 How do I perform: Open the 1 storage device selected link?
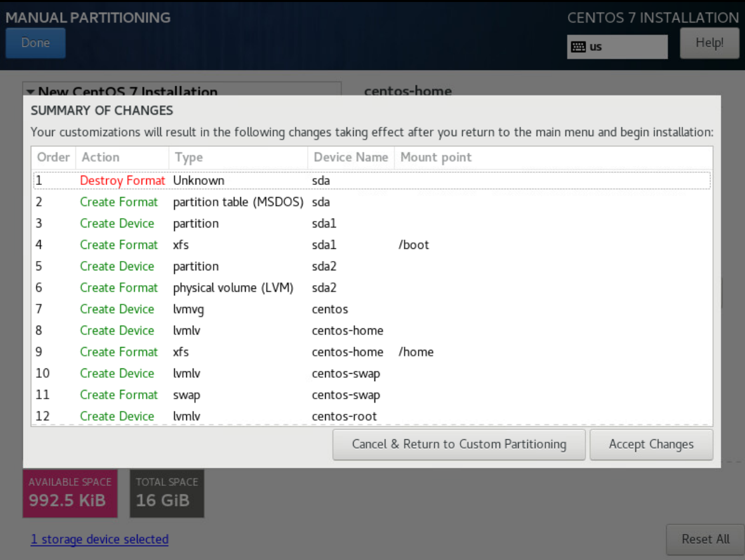click(99, 539)
